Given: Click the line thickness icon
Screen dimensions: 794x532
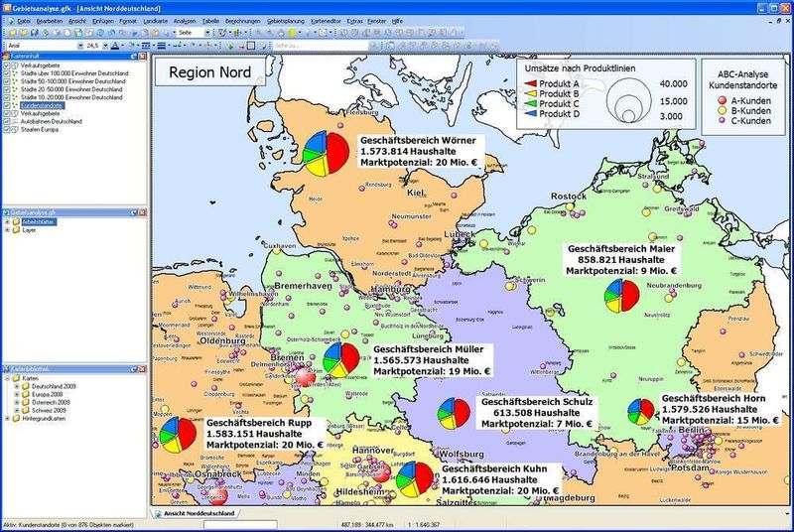Looking at the screenshot, I should pos(161,46).
